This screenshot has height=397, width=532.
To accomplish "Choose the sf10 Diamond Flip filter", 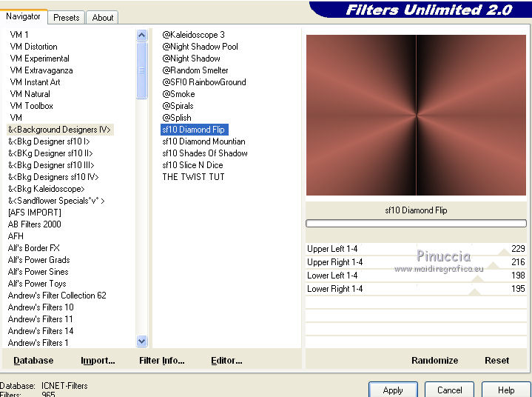I will point(194,130).
